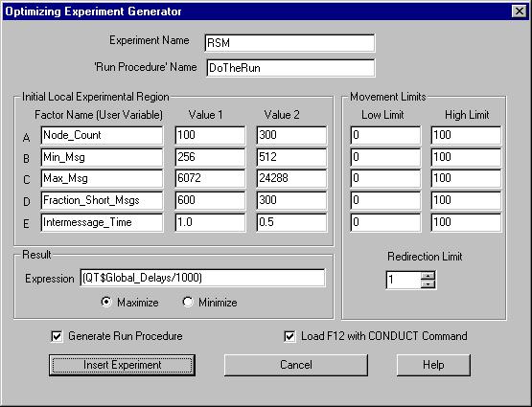Edit Min_Msg Value 2 field showing 512
Image resolution: width=532 pixels, height=407 pixels.
(x=291, y=157)
